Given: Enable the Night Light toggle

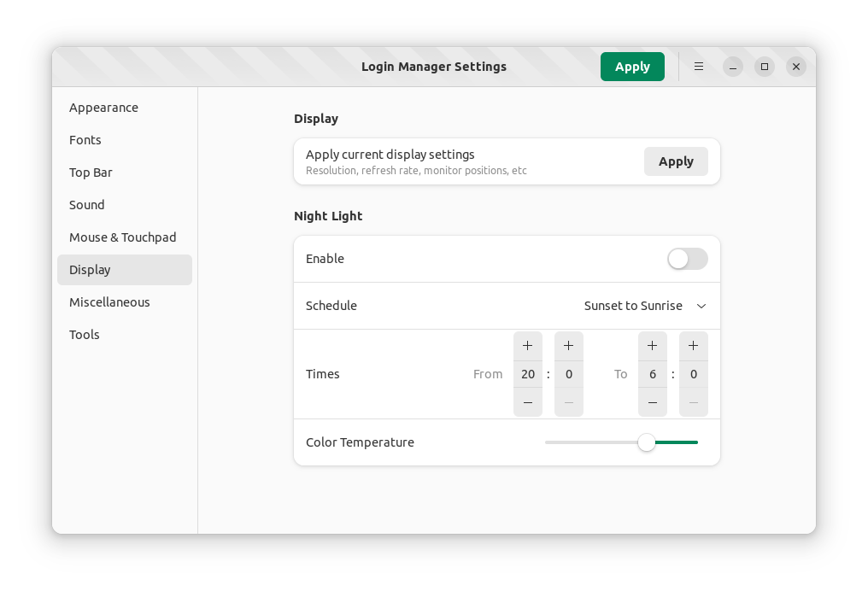Looking at the screenshot, I should click(687, 259).
